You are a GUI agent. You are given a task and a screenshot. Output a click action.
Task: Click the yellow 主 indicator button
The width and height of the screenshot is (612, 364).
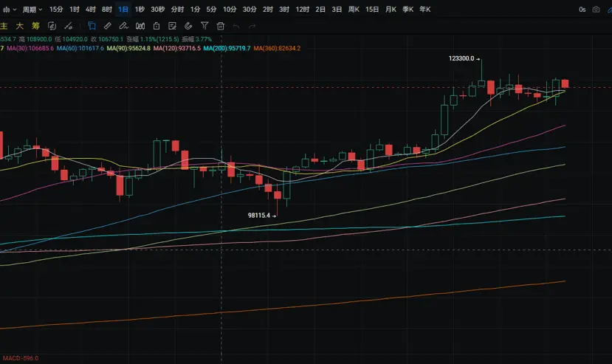[x=4, y=26]
